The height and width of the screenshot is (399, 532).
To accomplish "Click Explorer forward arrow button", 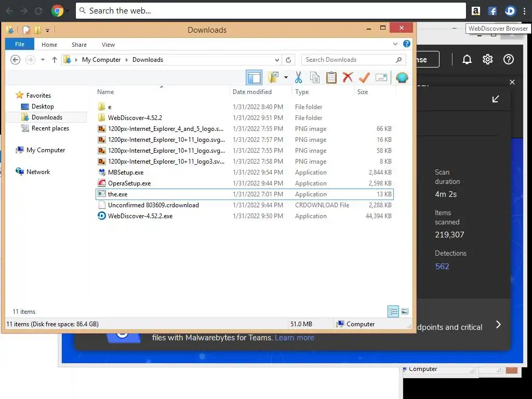I will (x=30, y=60).
